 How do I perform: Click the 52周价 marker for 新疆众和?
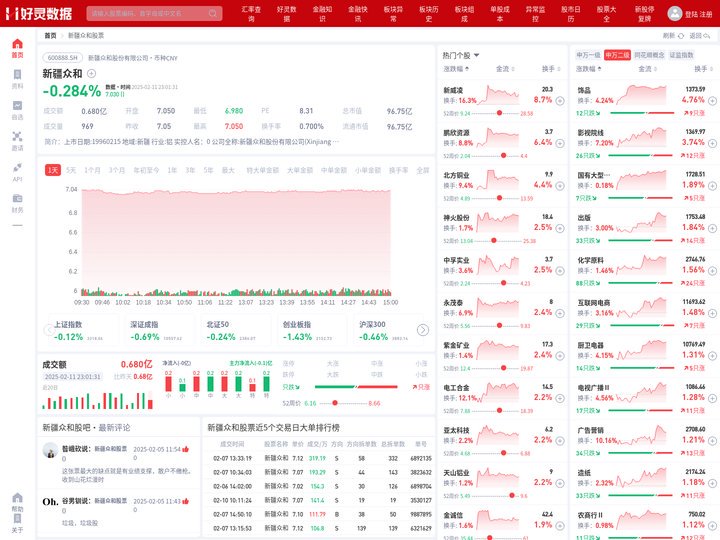coord(335,403)
